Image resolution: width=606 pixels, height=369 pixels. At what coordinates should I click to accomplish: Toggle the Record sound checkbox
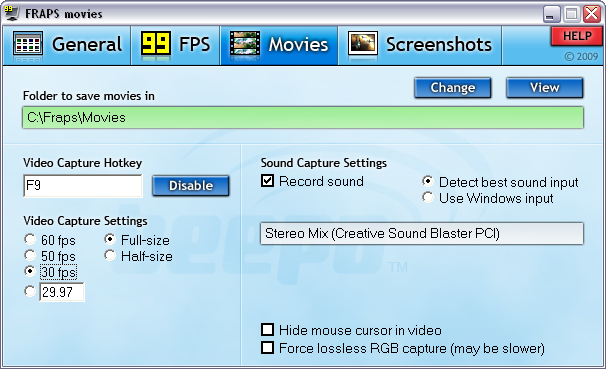click(267, 181)
